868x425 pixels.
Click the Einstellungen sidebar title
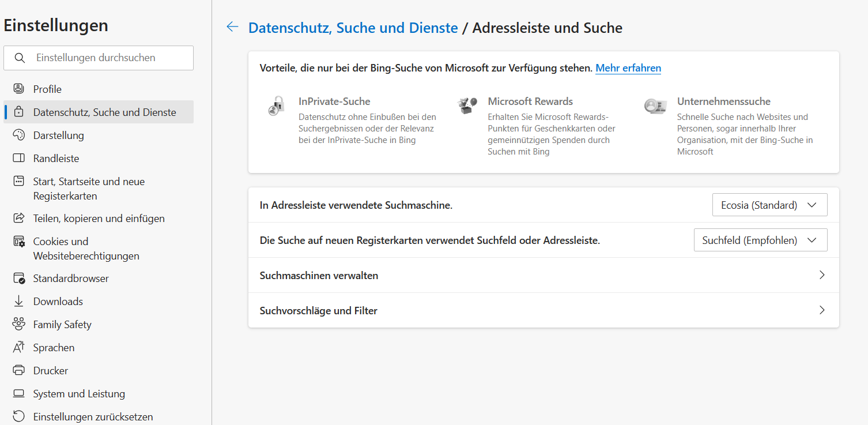click(x=56, y=25)
